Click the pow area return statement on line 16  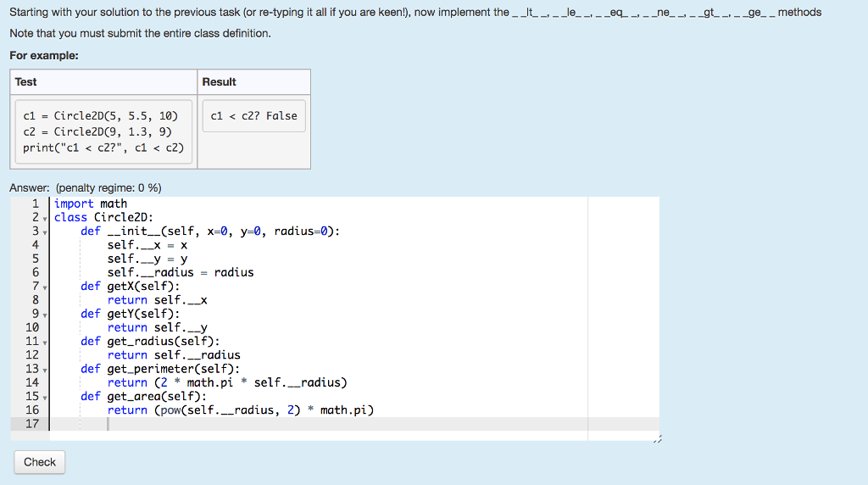click(x=241, y=410)
